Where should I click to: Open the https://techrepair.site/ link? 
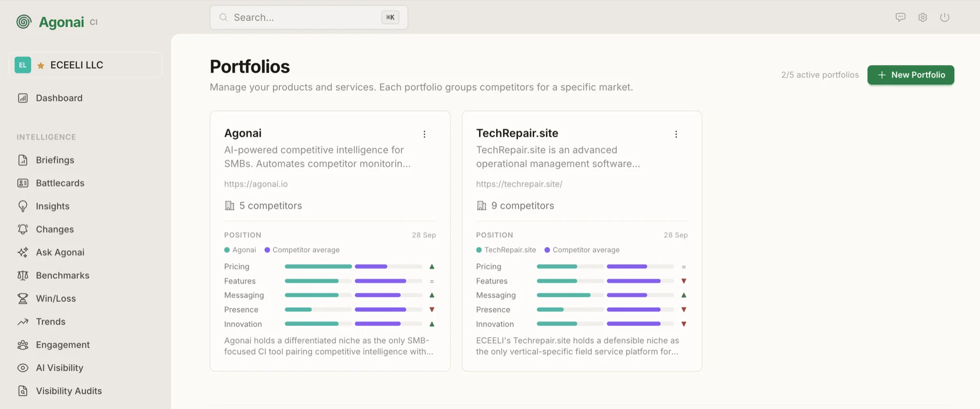pyautogui.click(x=519, y=184)
